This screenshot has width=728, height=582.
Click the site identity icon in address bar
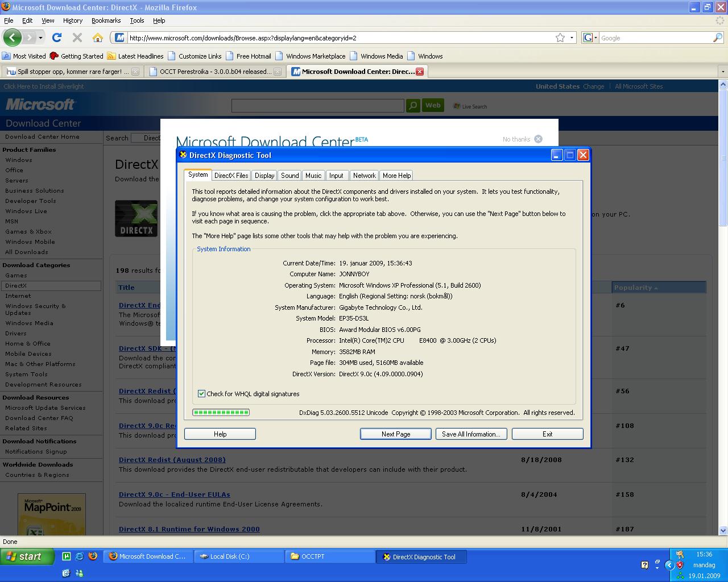tap(119, 38)
